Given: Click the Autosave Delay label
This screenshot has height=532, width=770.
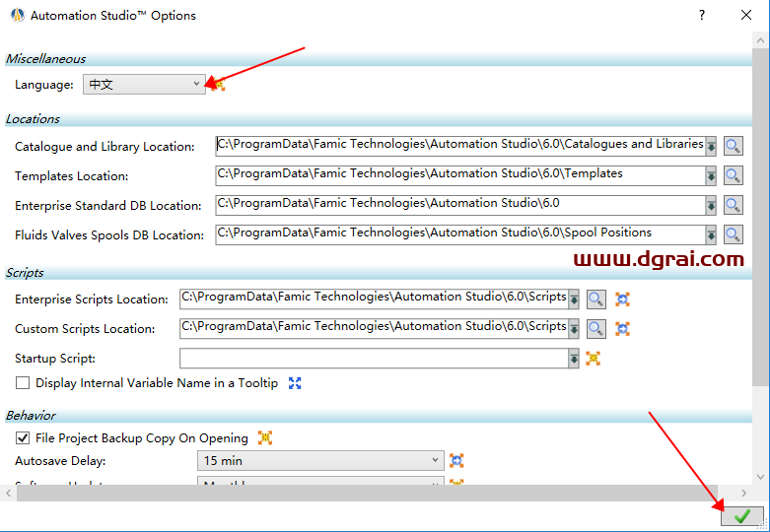Looking at the screenshot, I should tap(60, 461).
